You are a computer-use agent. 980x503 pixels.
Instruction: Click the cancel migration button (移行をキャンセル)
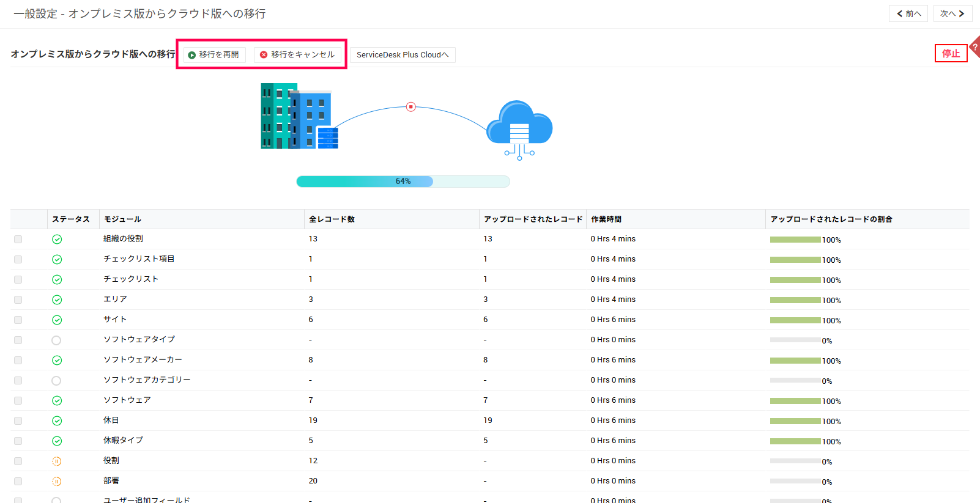(x=297, y=55)
